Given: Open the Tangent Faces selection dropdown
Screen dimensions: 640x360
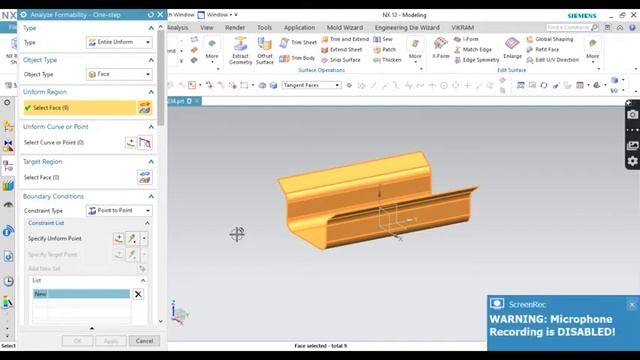Looking at the screenshot, I should 311,85.
